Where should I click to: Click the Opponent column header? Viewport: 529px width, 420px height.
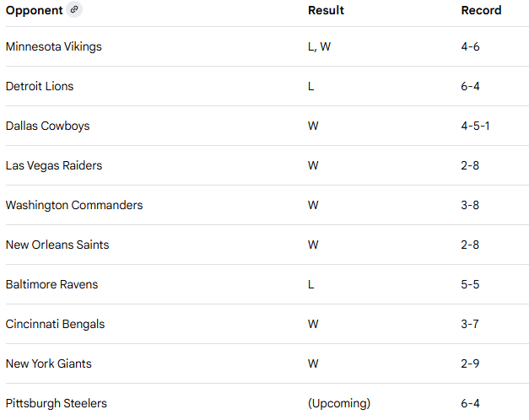34,10
